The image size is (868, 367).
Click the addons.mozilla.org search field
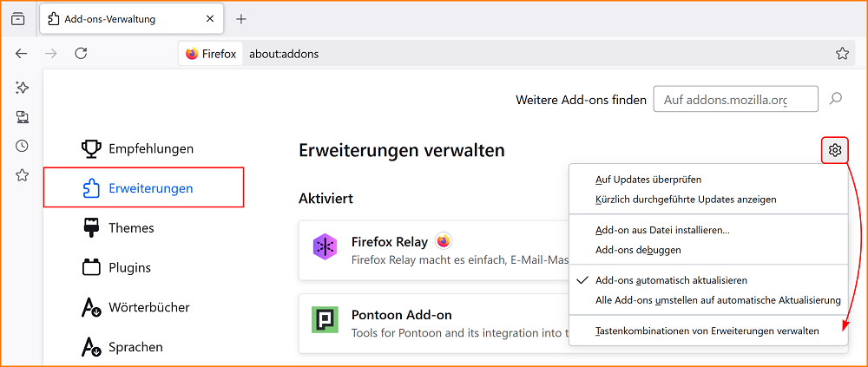[736, 99]
